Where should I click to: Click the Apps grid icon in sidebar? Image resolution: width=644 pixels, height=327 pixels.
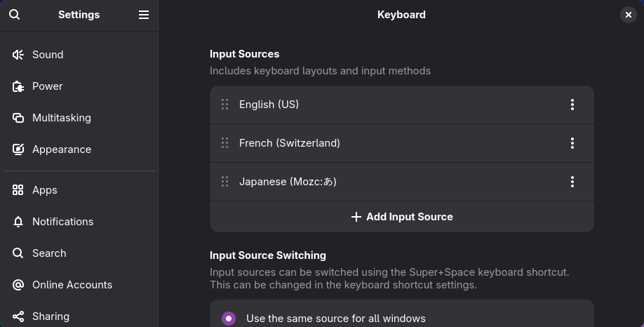18,190
